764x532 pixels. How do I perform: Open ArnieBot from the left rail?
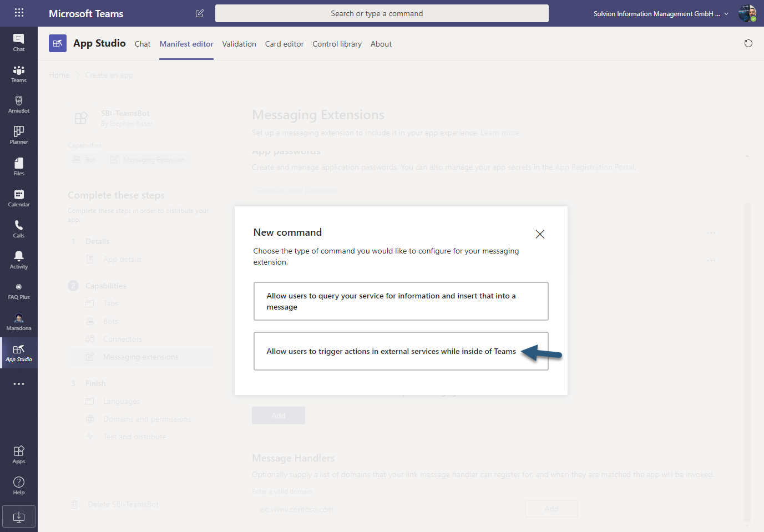point(19,104)
